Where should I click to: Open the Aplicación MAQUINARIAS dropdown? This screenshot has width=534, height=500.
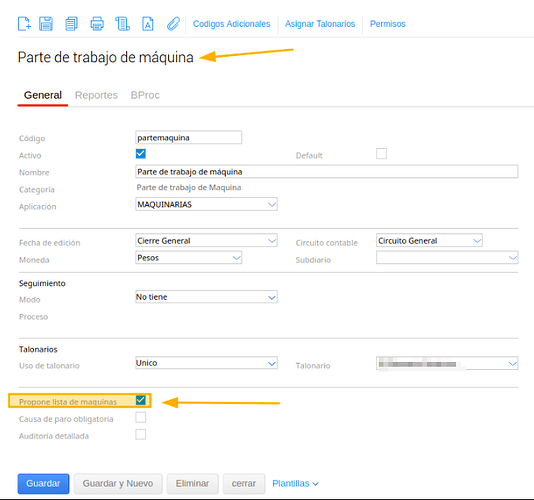point(206,204)
